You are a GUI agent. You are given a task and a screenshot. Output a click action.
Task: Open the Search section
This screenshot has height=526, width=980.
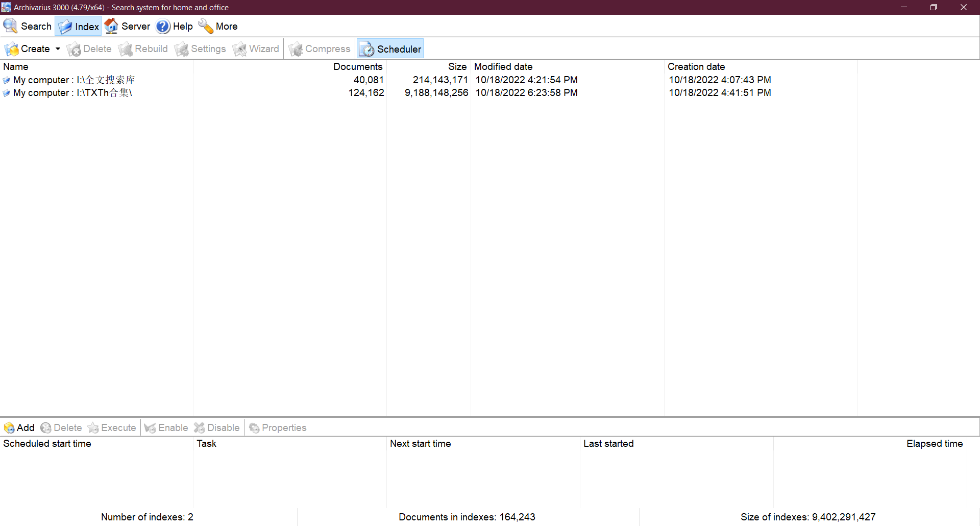[x=28, y=26]
